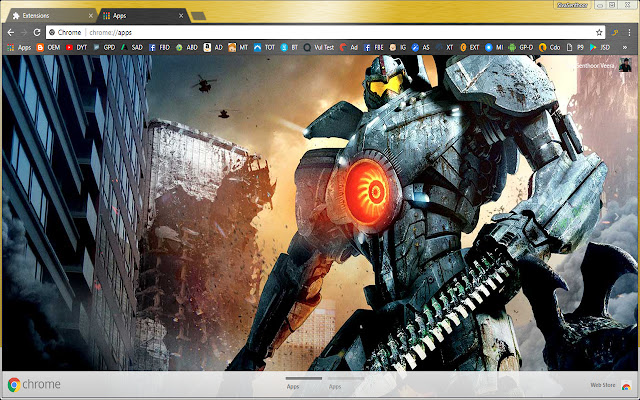Open the OEM Blogger bookmark
The height and width of the screenshot is (400, 640).
(48, 47)
